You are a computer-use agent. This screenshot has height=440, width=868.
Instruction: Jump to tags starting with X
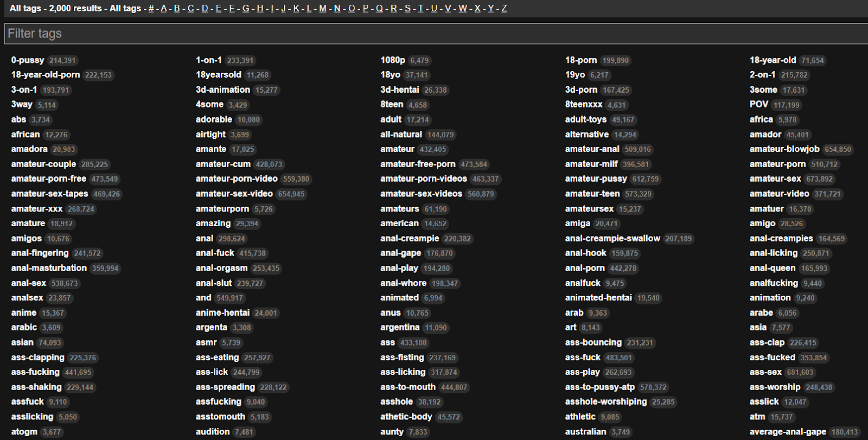point(477,9)
